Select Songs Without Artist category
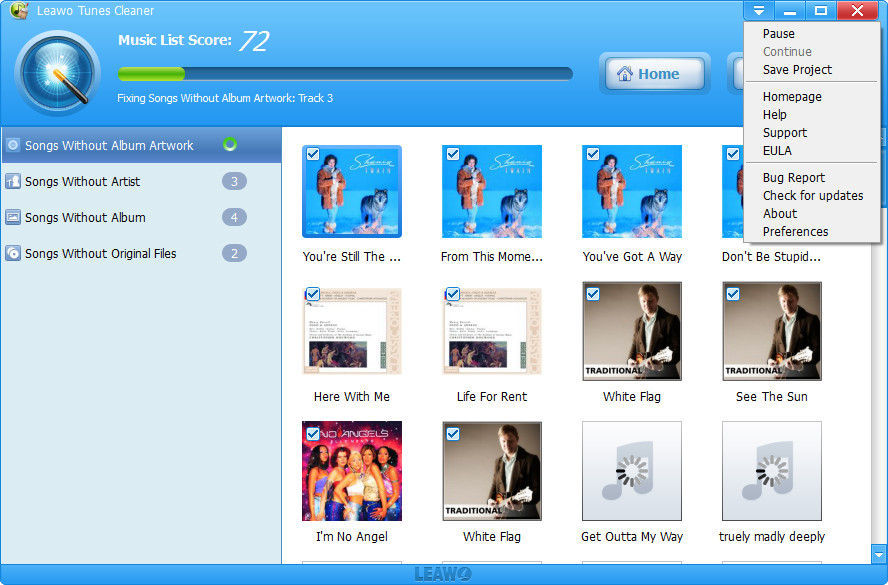This screenshot has height=585, width=888. [x=141, y=181]
